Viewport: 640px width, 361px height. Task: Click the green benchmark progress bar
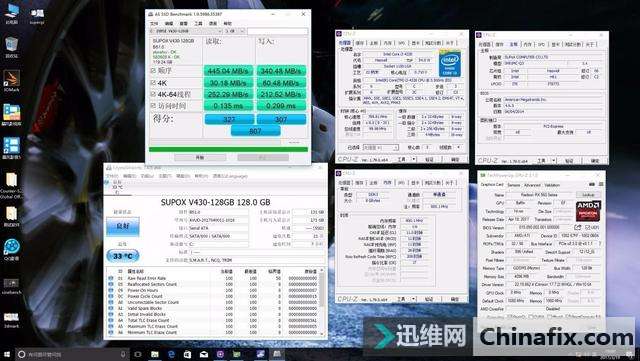point(229,149)
